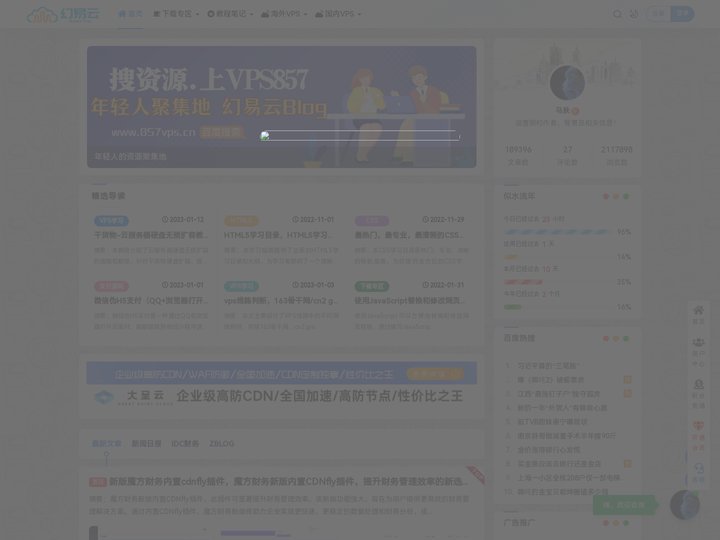The width and height of the screenshot is (720, 540).
Task: Expand the 海外VPS nav dropdown
Action: (284, 14)
